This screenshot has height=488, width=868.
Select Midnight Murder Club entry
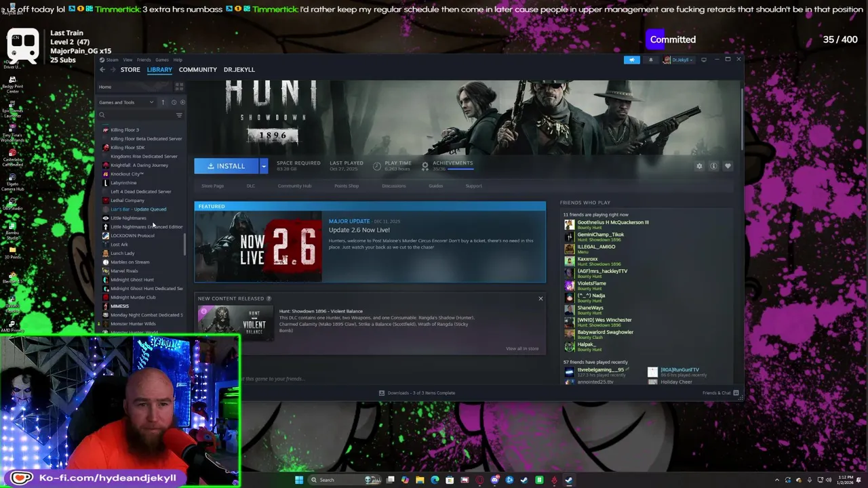(133, 297)
